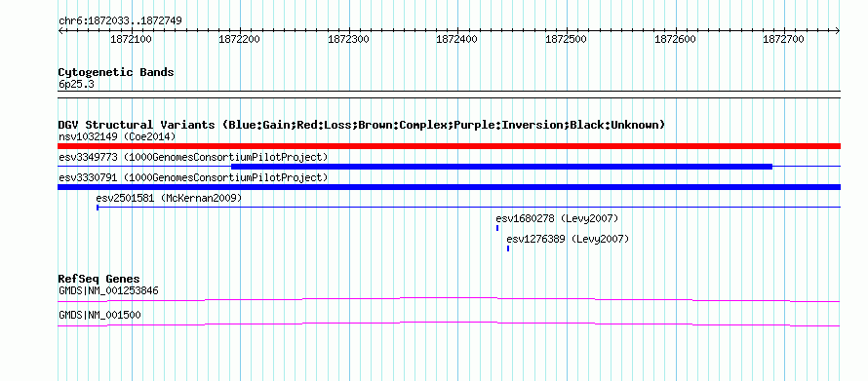Click the magenta GMDS NM_001253846 gene track line
Screen dimensions: 868x381
[x=449, y=300]
